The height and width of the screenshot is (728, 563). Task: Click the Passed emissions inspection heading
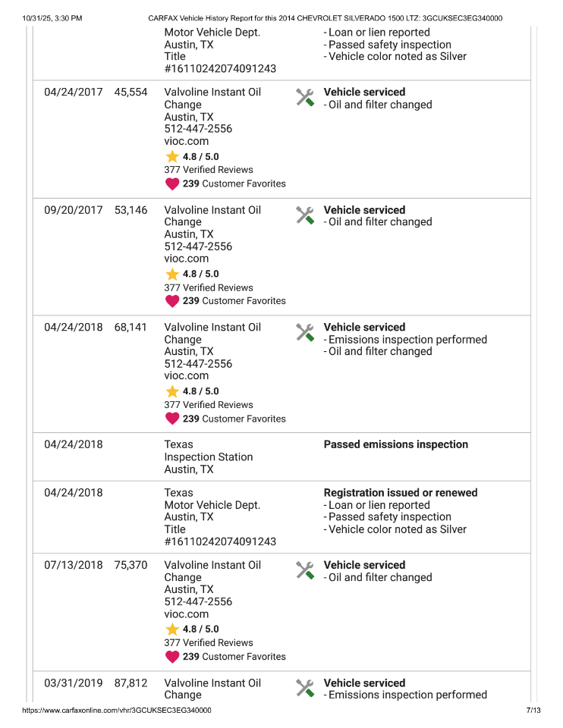pyautogui.click(x=395, y=444)
